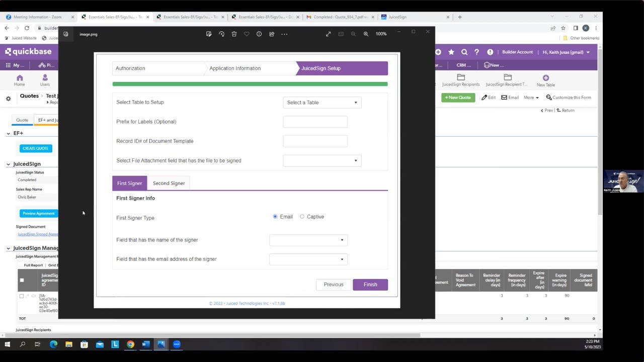Click the Quickbase star favorites icon

[x=451, y=52]
